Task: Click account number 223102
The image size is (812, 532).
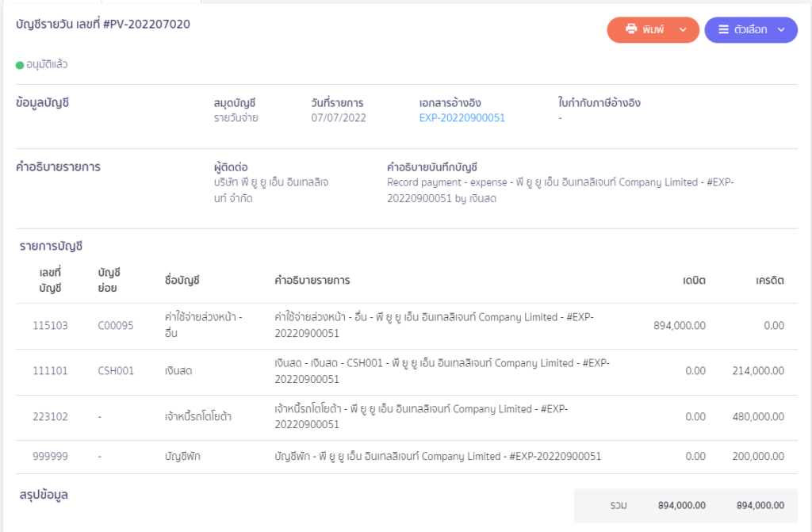Action: pos(50,416)
